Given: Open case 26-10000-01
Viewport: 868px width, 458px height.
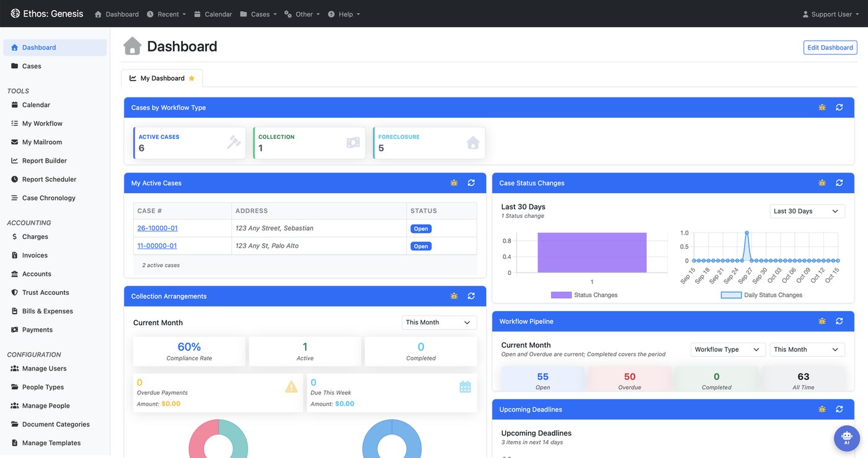Looking at the screenshot, I should click(x=157, y=228).
